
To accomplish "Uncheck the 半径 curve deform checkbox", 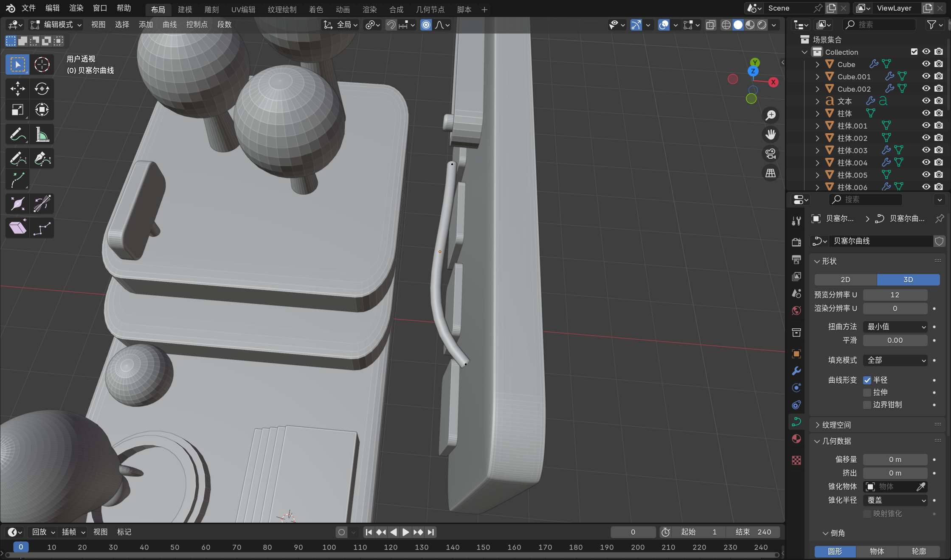I will click(x=867, y=380).
